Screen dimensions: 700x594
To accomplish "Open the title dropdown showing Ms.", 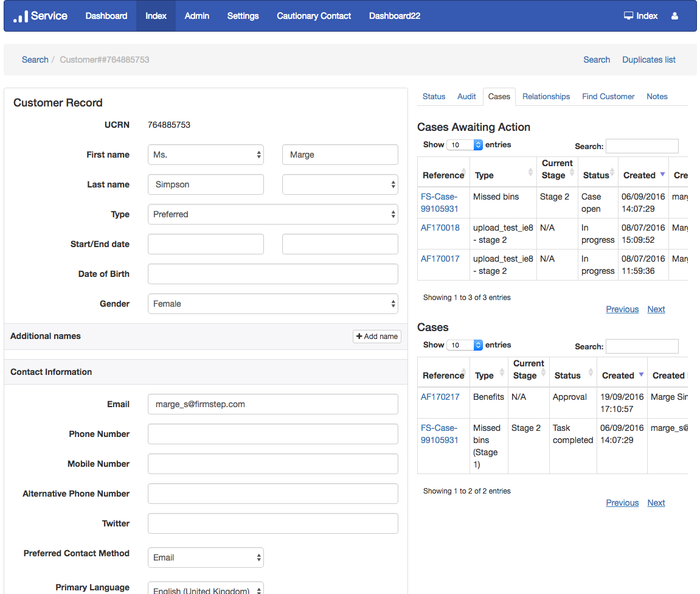I will [206, 155].
